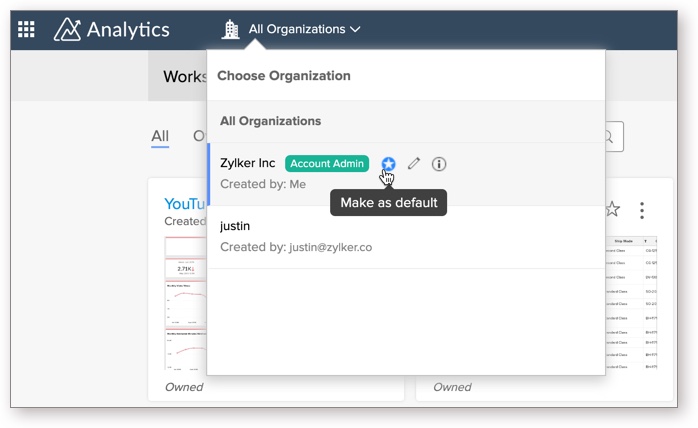Click All Organizations heading inside dropdown panel

270,121
